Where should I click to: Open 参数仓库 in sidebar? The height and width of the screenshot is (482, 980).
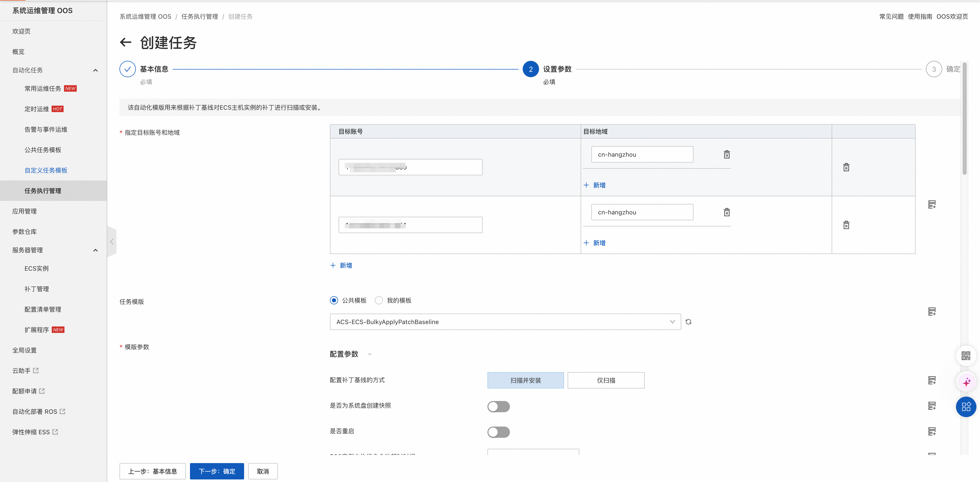pos(24,232)
